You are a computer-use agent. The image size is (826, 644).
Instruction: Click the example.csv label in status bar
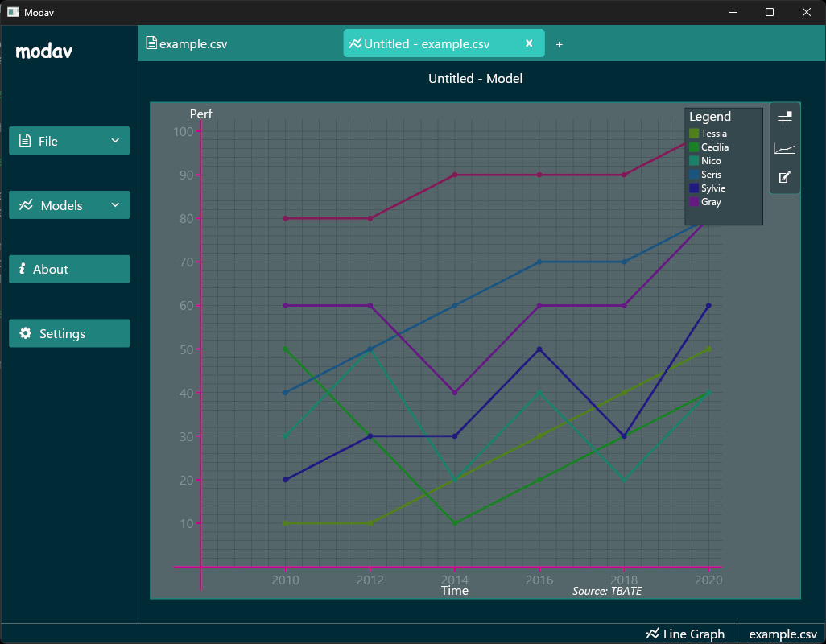click(x=783, y=634)
